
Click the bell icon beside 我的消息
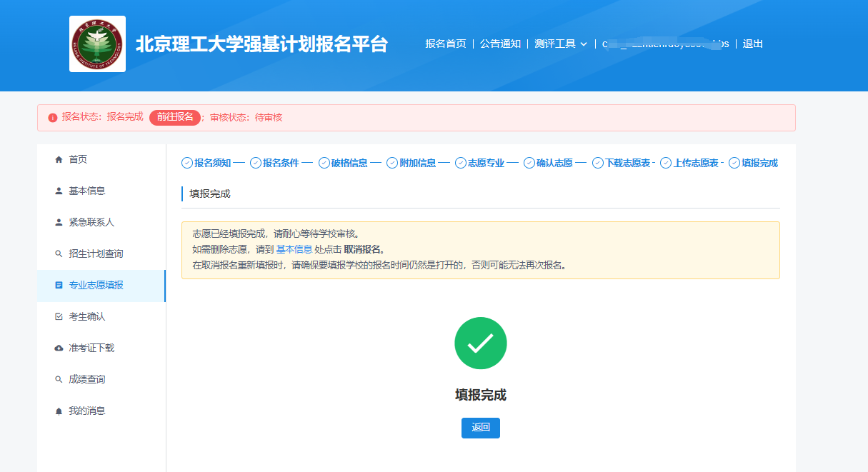point(59,411)
